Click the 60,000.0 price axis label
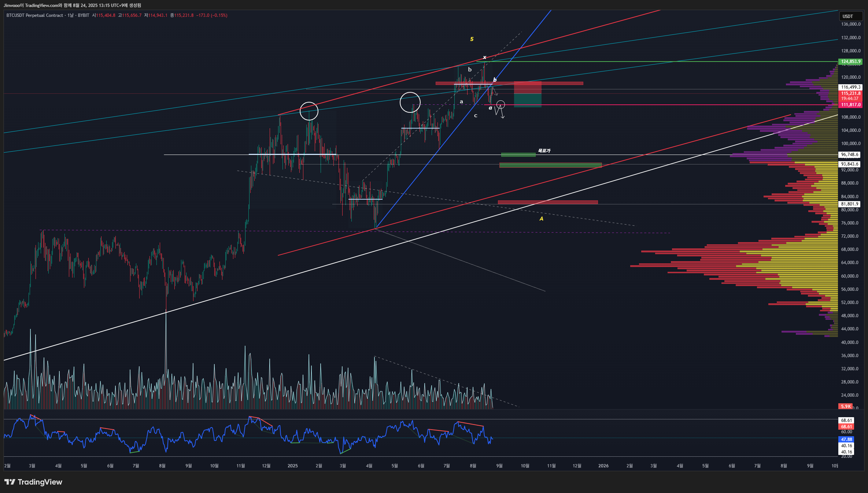Image resolution: width=868 pixels, height=493 pixels. 850,276
